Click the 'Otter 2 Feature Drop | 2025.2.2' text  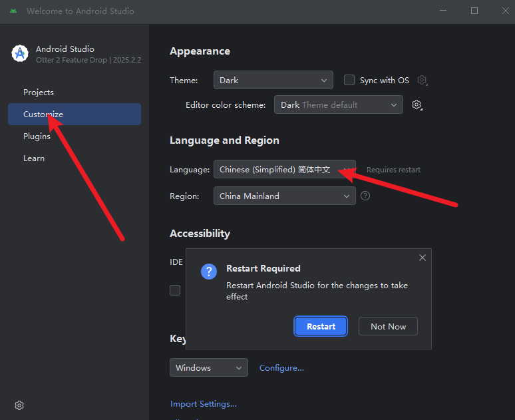pos(88,60)
